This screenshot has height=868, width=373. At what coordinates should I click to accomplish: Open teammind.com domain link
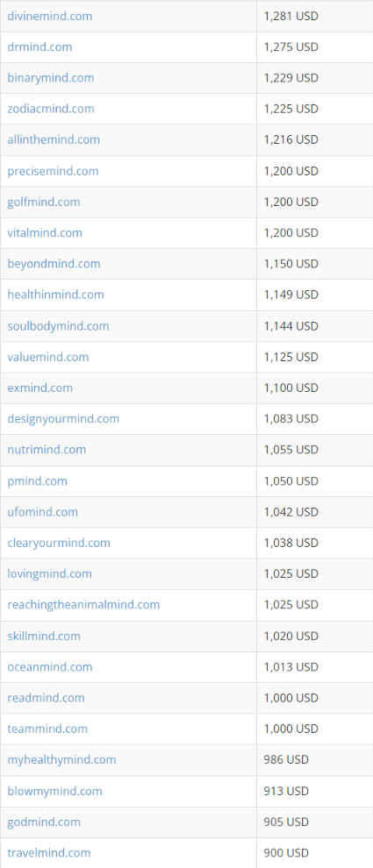47,729
